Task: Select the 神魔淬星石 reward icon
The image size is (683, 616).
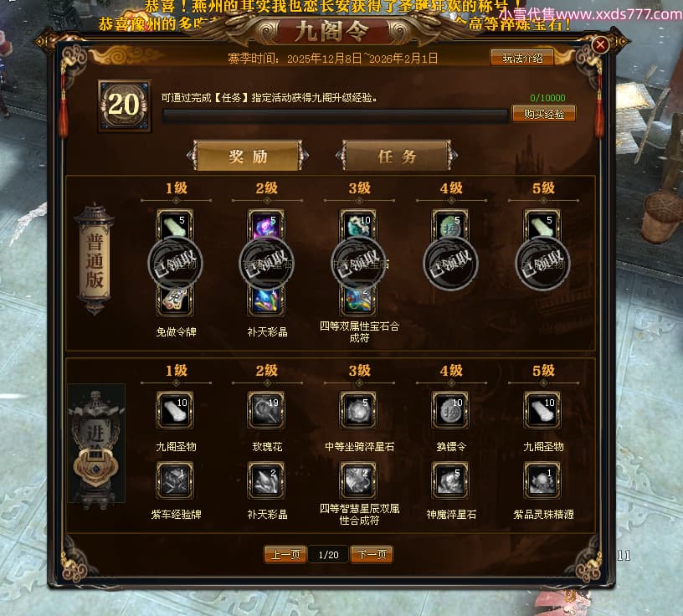Action: click(450, 480)
